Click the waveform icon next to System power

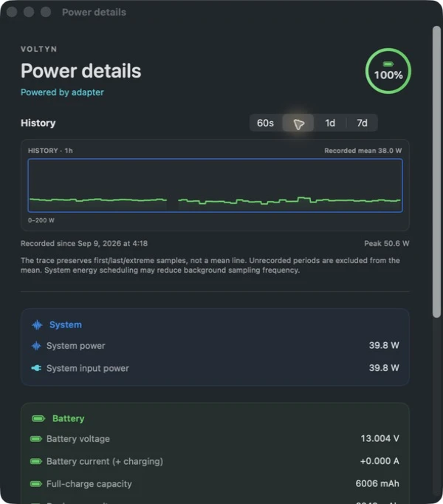(36, 346)
